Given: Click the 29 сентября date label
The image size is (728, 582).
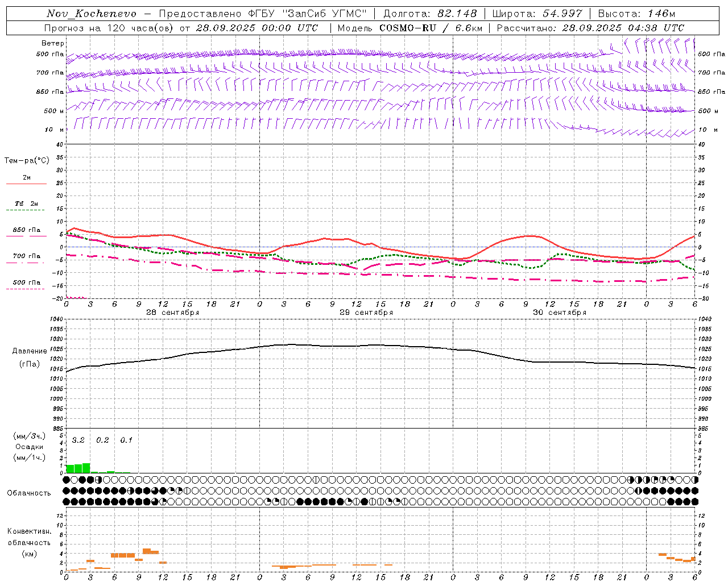Looking at the screenshot, I should click(366, 313).
